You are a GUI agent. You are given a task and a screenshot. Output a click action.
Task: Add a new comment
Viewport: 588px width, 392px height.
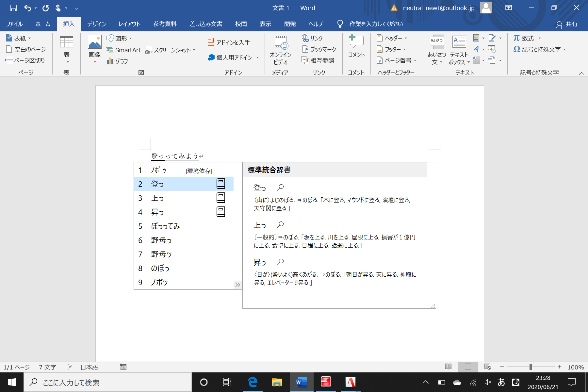tap(356, 46)
